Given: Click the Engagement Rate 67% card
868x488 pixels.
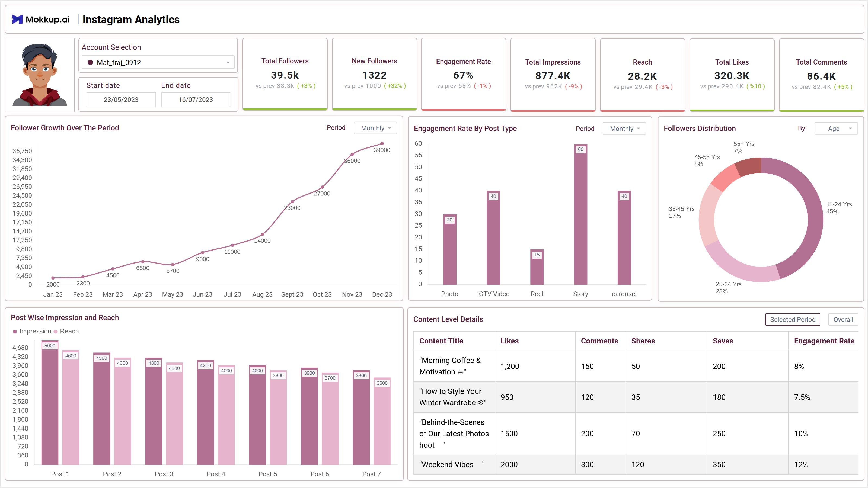Looking at the screenshot, I should point(463,74).
